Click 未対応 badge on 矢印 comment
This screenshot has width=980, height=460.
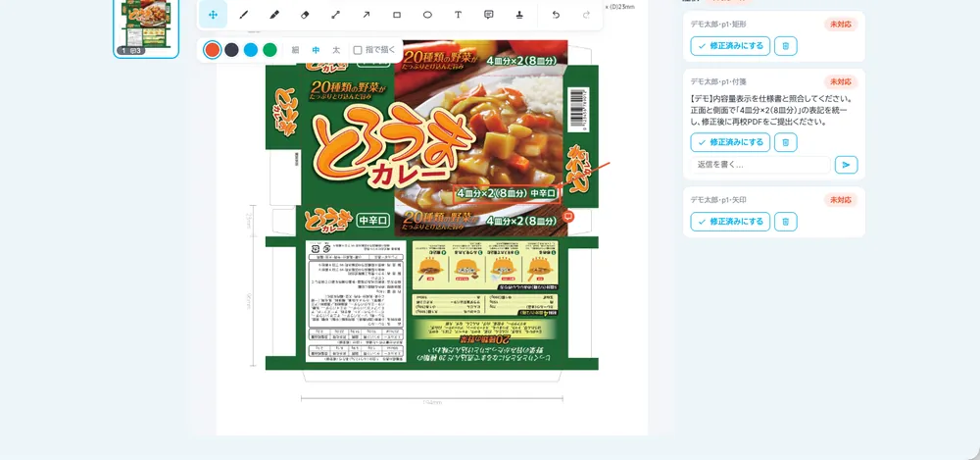click(x=840, y=200)
